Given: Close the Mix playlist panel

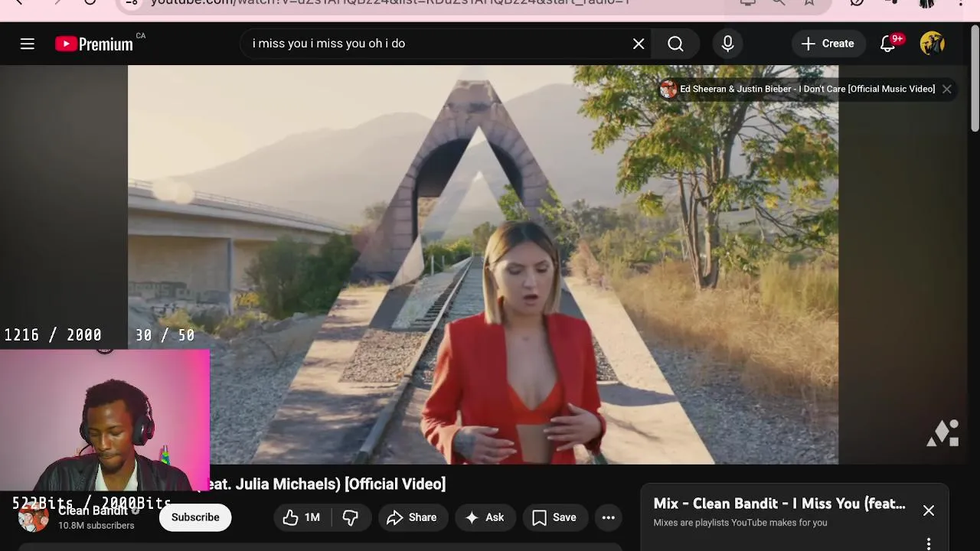Looking at the screenshot, I should pos(929,510).
